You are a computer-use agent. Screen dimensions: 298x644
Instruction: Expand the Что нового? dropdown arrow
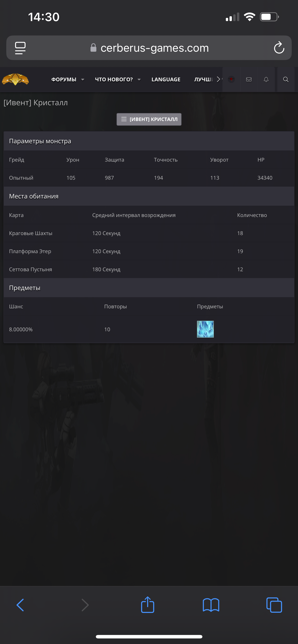pos(139,80)
